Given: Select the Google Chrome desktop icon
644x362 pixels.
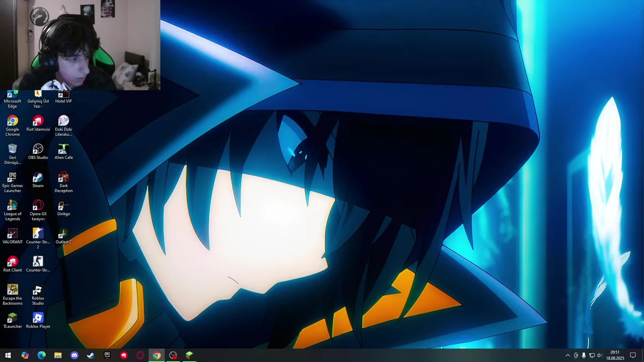Looking at the screenshot, I should pos(13,126).
